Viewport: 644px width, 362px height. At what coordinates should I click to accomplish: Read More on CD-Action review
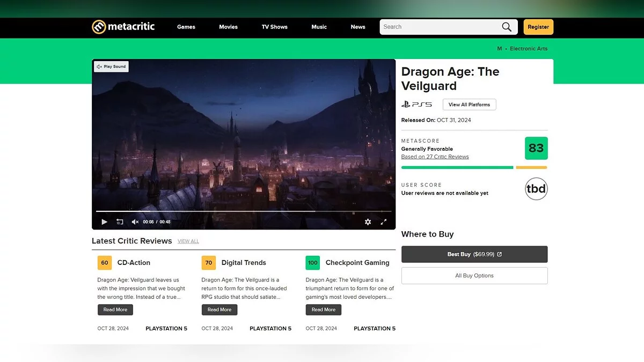click(115, 309)
